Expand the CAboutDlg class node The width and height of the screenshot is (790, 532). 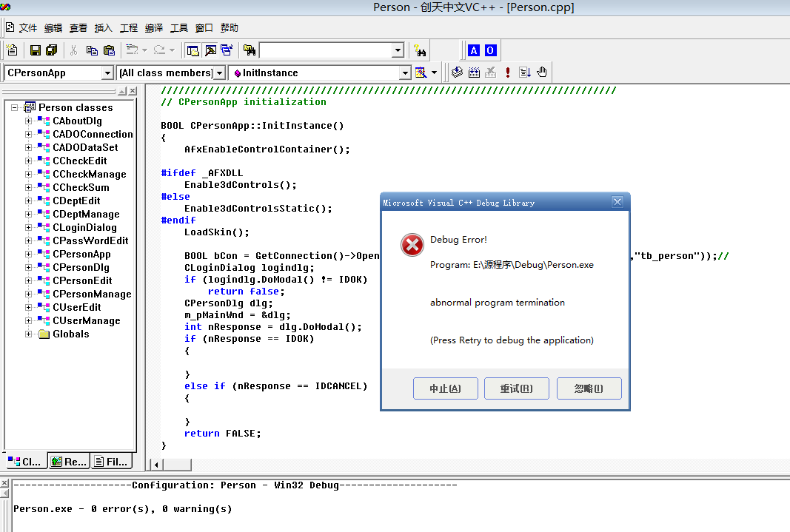28,121
